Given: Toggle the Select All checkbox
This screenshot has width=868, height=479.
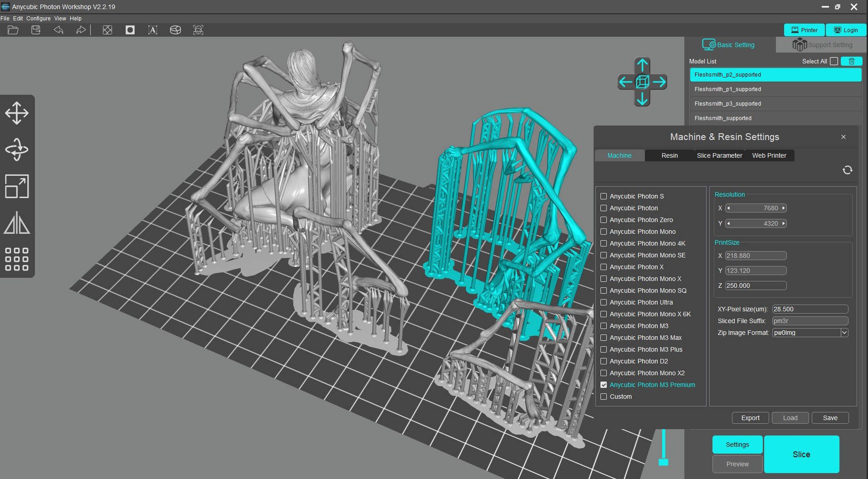Looking at the screenshot, I should pos(834,61).
